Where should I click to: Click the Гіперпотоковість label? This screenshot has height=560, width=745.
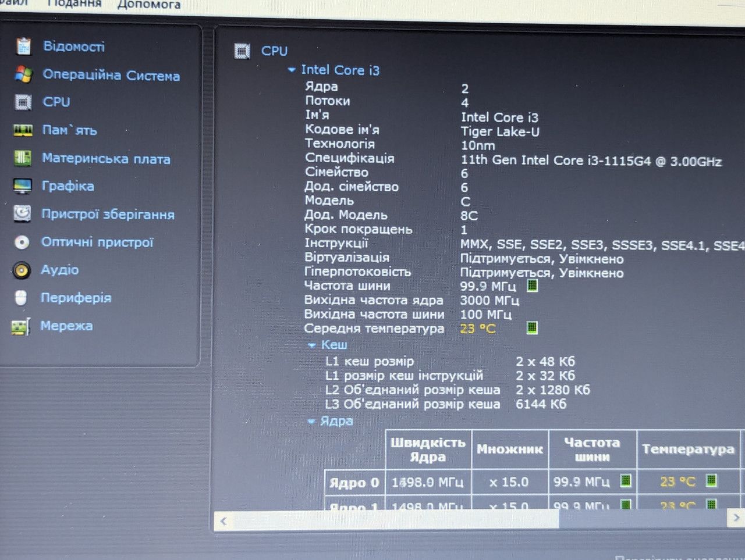click(358, 272)
